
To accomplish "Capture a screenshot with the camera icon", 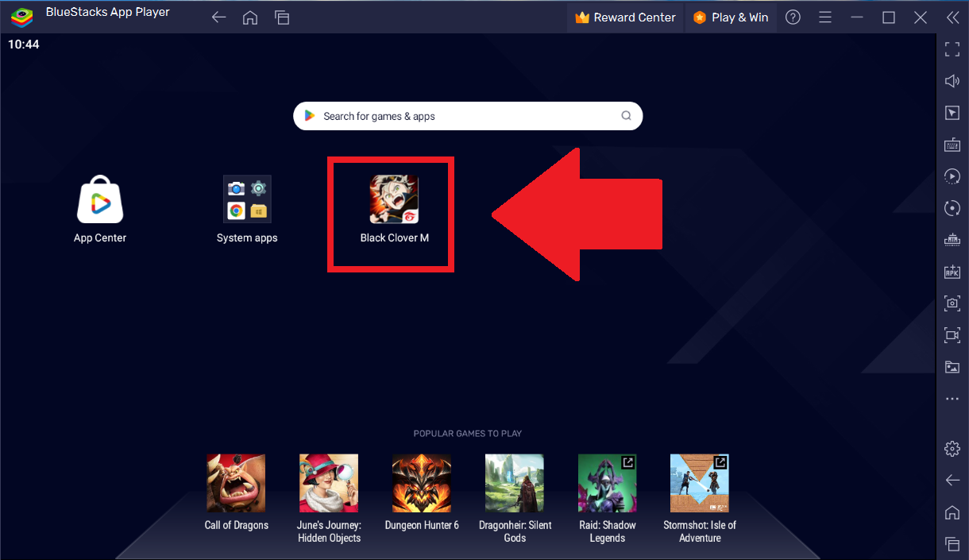I will [x=952, y=303].
